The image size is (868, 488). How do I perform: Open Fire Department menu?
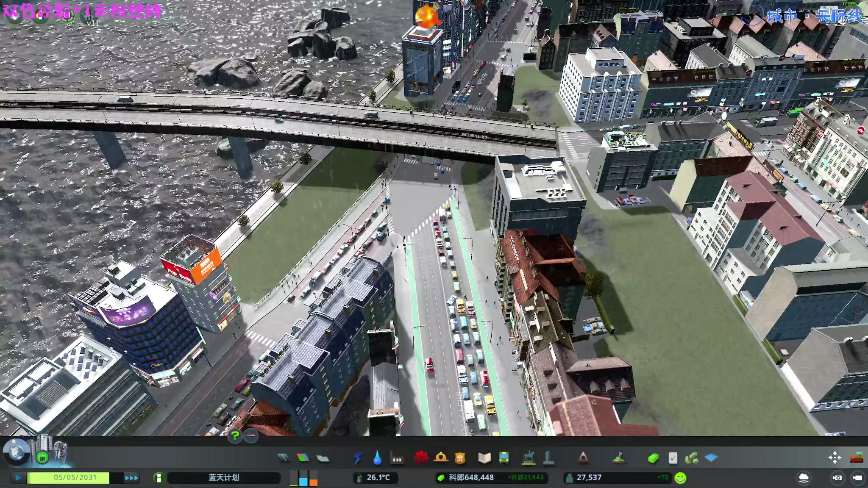(441, 457)
